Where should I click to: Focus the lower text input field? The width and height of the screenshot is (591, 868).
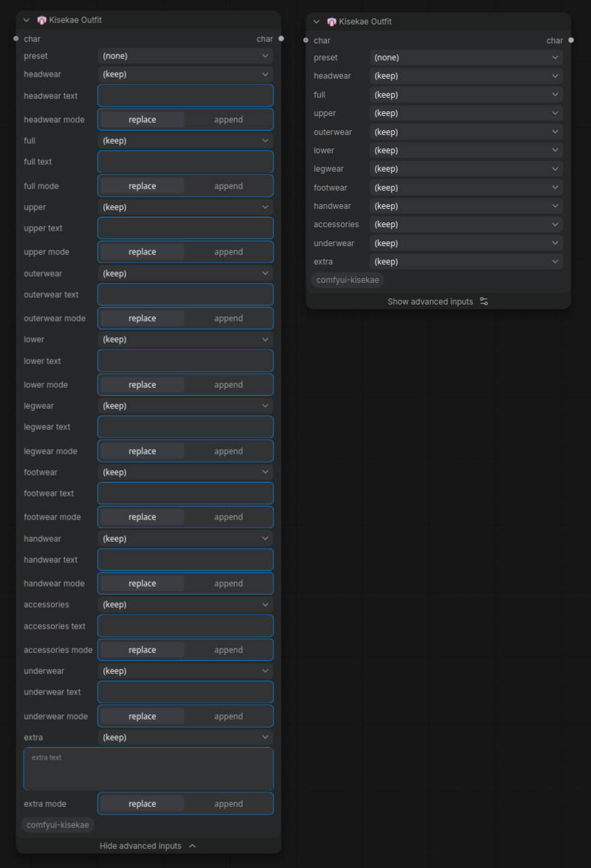click(185, 361)
